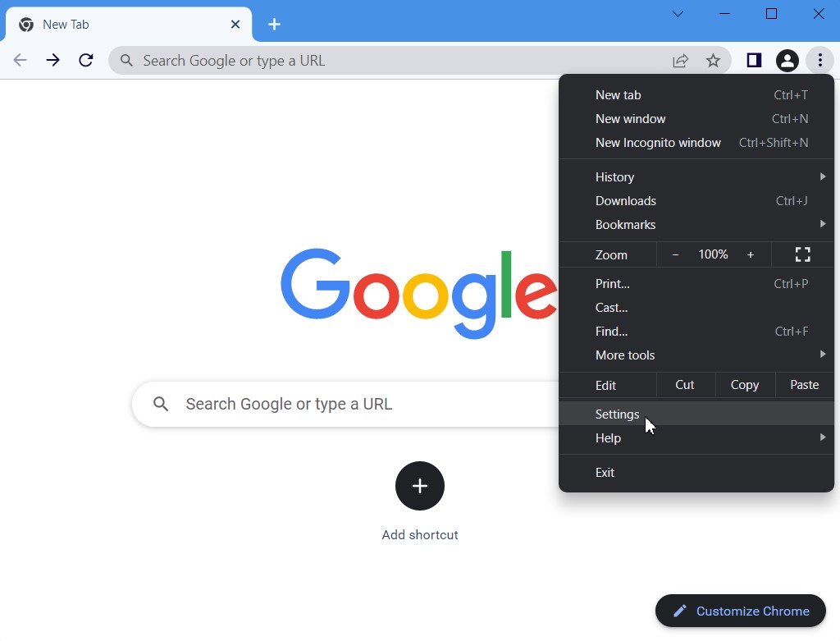Image resolution: width=840 pixels, height=641 pixels.
Task: Select New window menu entry
Action: click(x=696, y=119)
